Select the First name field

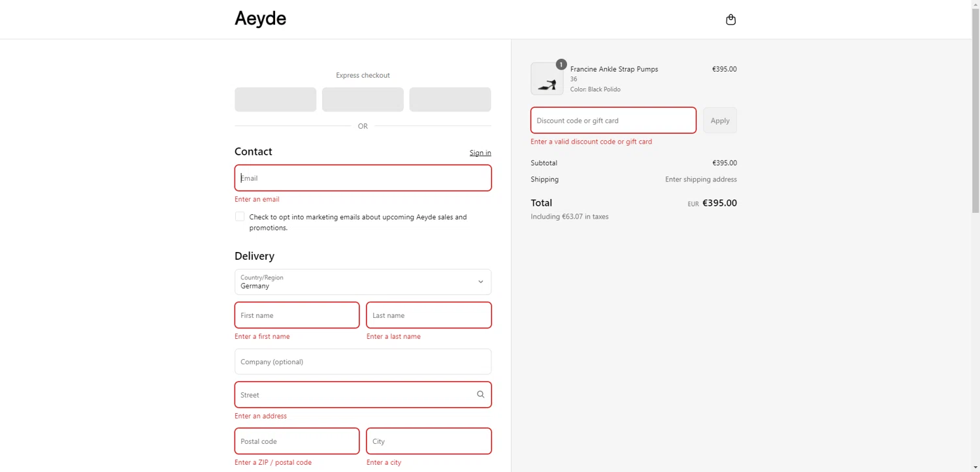pos(297,315)
